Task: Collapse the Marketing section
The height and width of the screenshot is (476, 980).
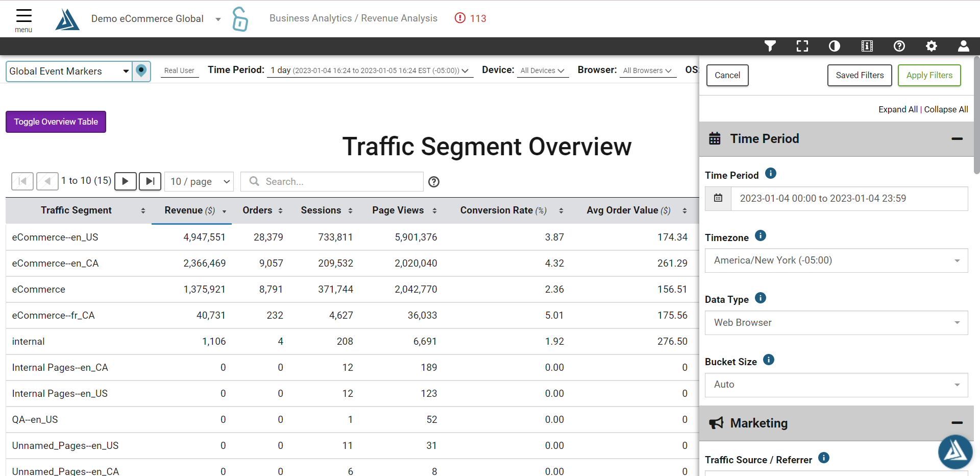Action: (957, 423)
